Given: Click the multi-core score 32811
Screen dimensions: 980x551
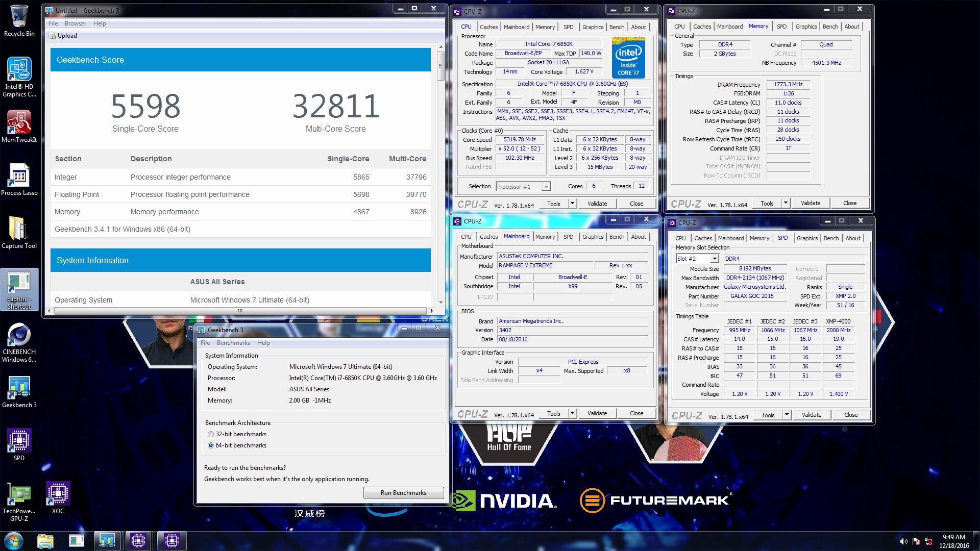Looking at the screenshot, I should 336,106.
